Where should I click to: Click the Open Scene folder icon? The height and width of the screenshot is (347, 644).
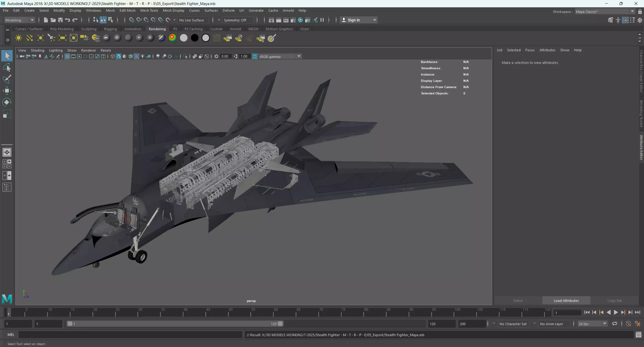[53, 20]
